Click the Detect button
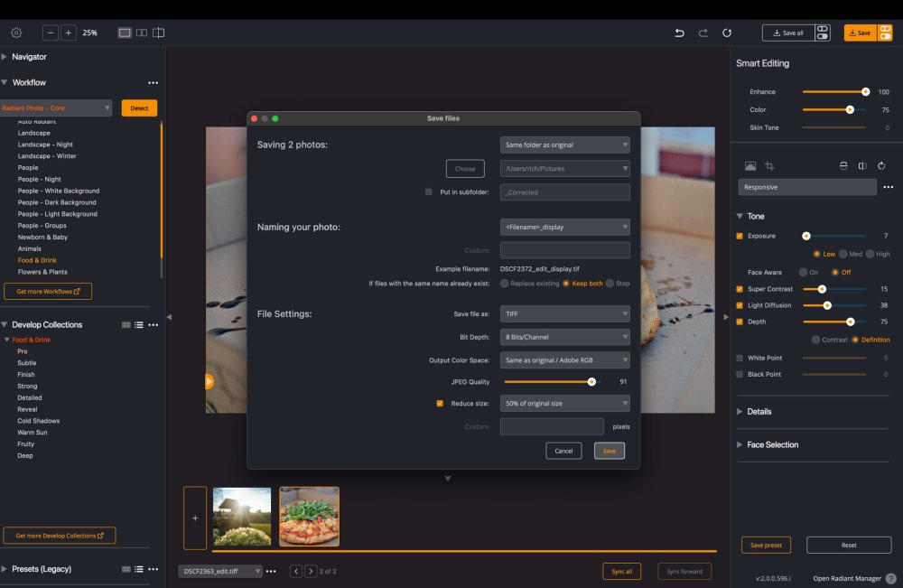The image size is (903, 588). click(x=139, y=108)
